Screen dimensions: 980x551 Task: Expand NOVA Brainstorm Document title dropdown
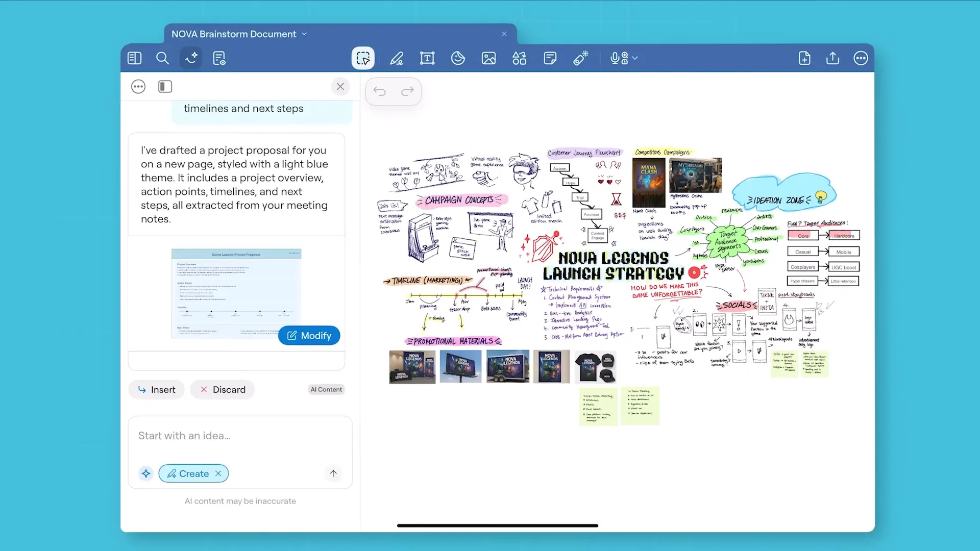pyautogui.click(x=305, y=34)
